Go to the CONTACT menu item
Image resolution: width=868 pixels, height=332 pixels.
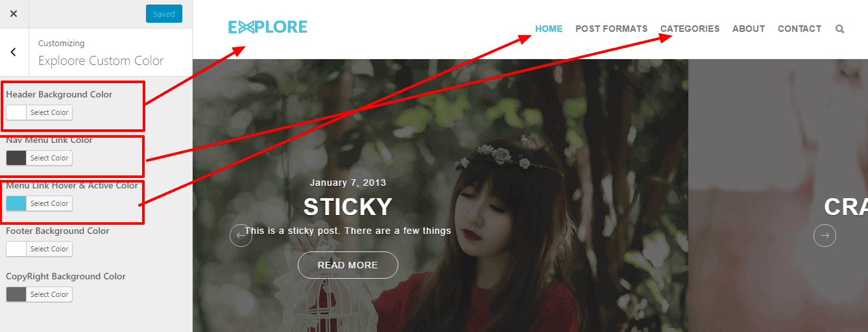click(x=799, y=29)
